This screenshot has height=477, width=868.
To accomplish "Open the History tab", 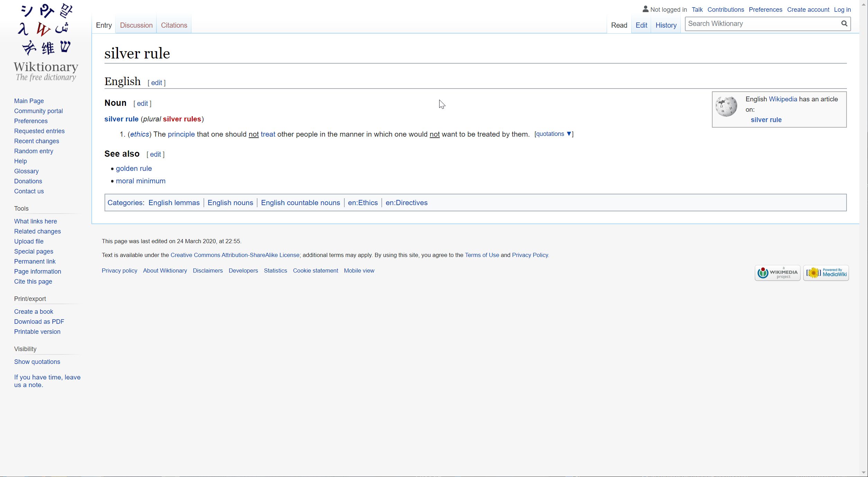I will point(666,25).
